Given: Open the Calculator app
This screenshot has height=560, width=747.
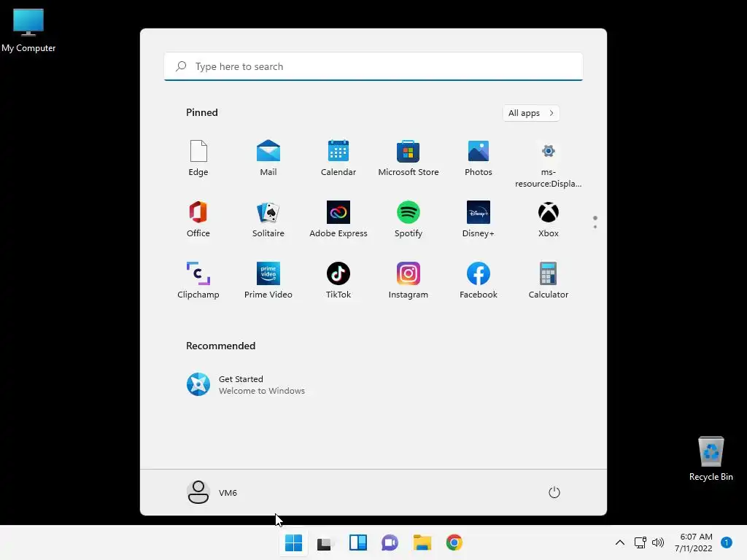Looking at the screenshot, I should pos(549,281).
